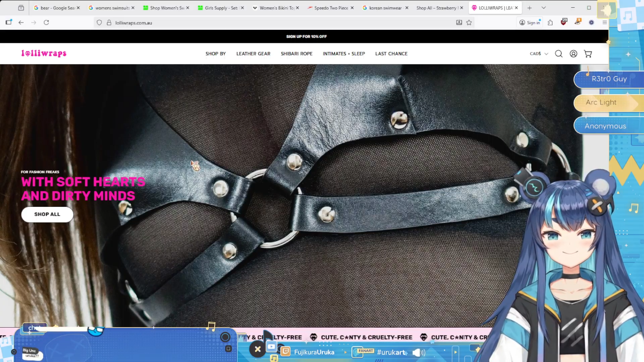The image size is (644, 362).
Task: Bookmark this page with the star icon
Action: tap(469, 22)
